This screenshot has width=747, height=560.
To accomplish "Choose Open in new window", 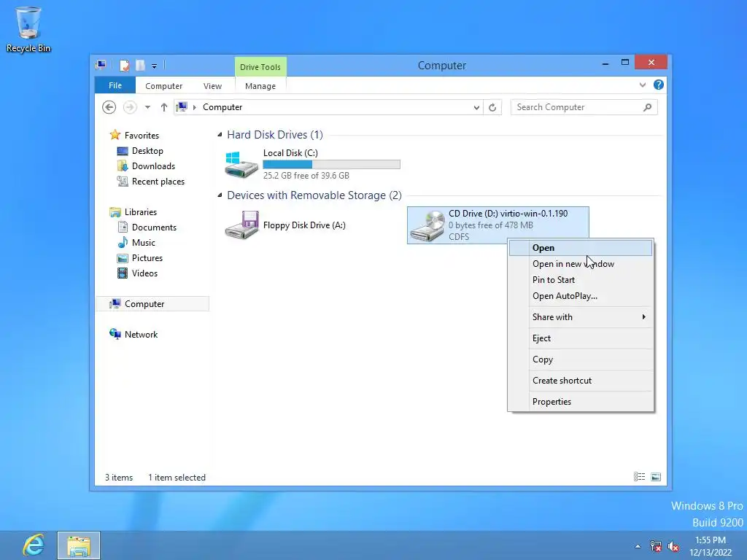I will pyautogui.click(x=580, y=264).
